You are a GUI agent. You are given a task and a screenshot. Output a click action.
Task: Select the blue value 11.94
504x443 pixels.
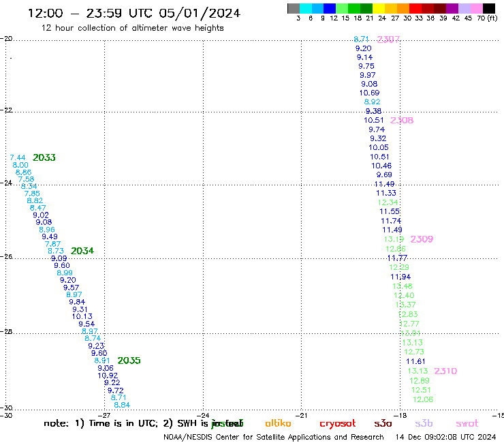point(400,277)
